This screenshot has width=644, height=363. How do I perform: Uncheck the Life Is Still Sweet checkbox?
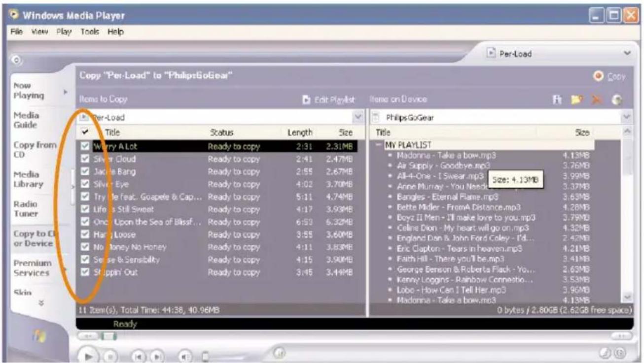pos(85,209)
